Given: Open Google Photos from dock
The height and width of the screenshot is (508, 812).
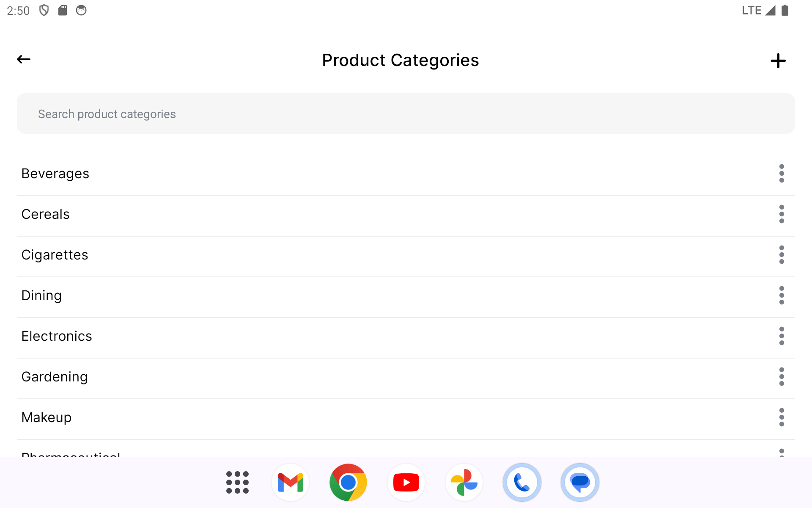Looking at the screenshot, I should [464, 482].
